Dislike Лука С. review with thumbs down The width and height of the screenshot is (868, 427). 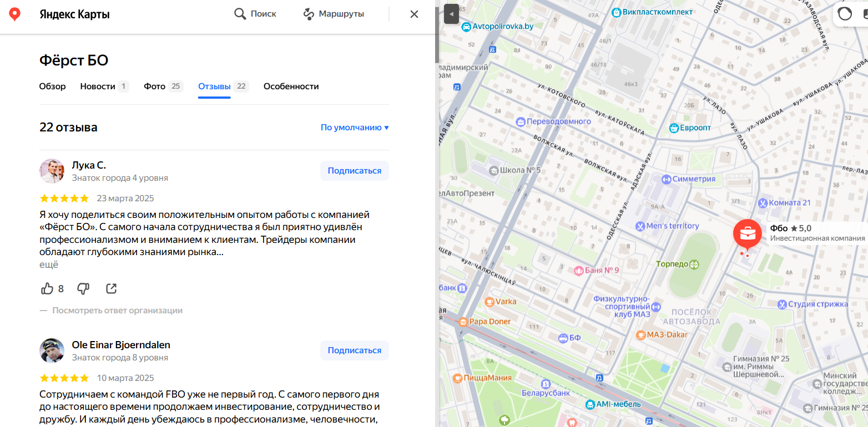[x=83, y=288]
